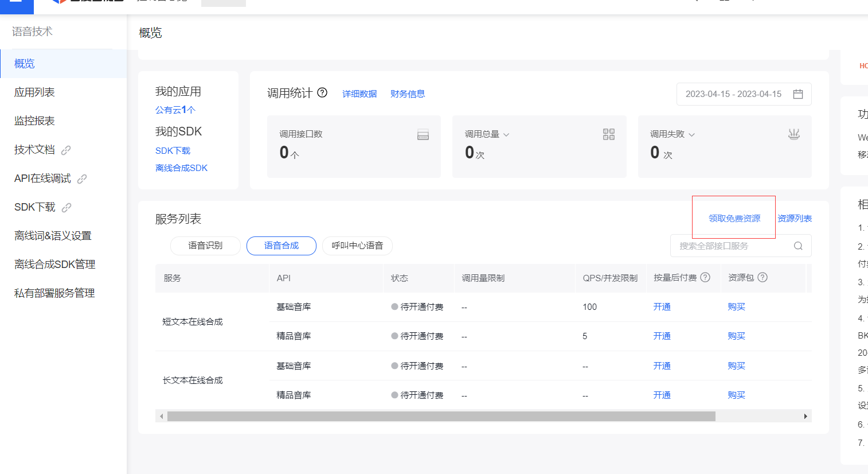Click 开通 for 长文本 精品音库
Screen dimensions: 868x474
(662, 395)
